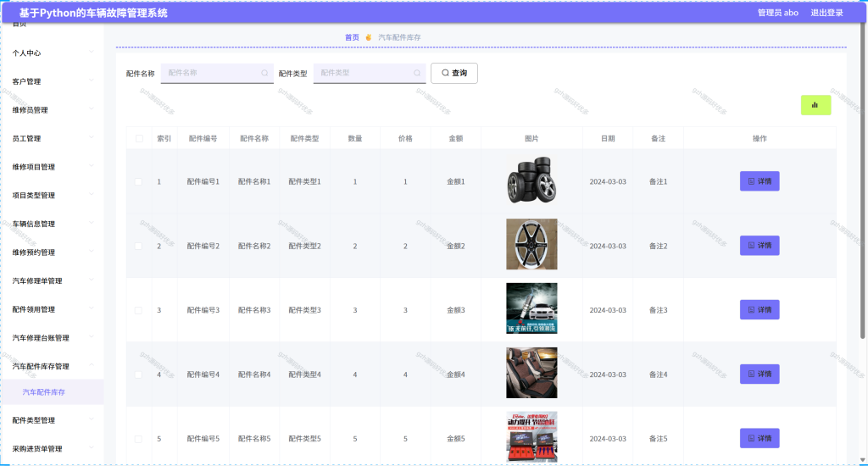
Task: Focus the 配件类型 search input field
Action: point(370,73)
